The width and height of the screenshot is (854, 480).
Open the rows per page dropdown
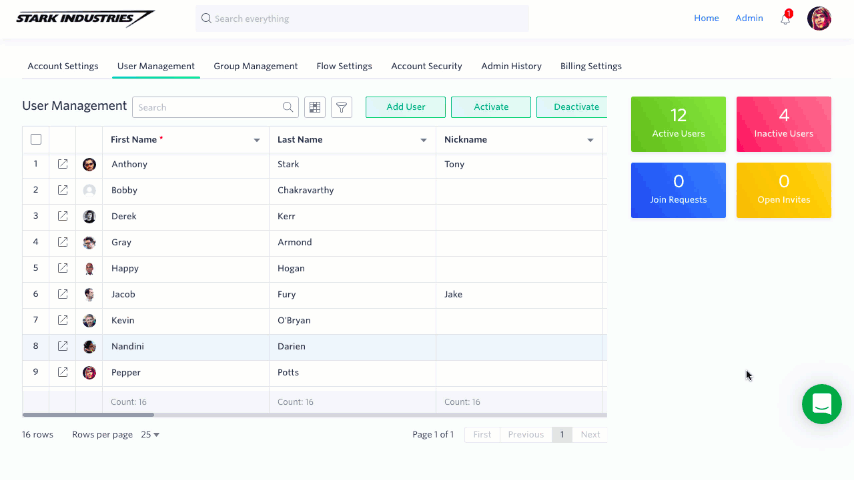pos(150,435)
